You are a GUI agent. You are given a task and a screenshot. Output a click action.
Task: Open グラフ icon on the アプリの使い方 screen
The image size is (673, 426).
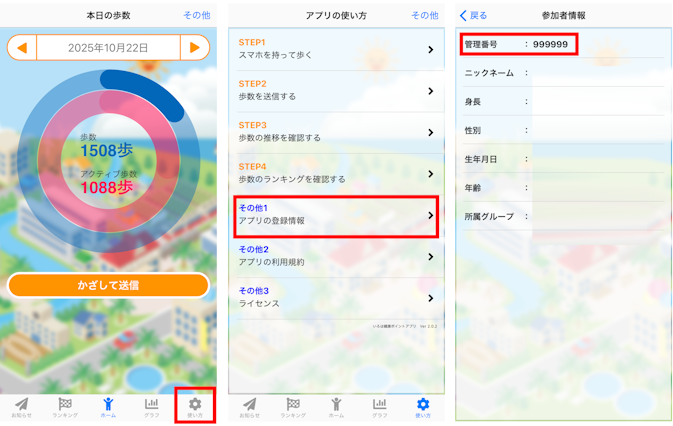pos(380,406)
